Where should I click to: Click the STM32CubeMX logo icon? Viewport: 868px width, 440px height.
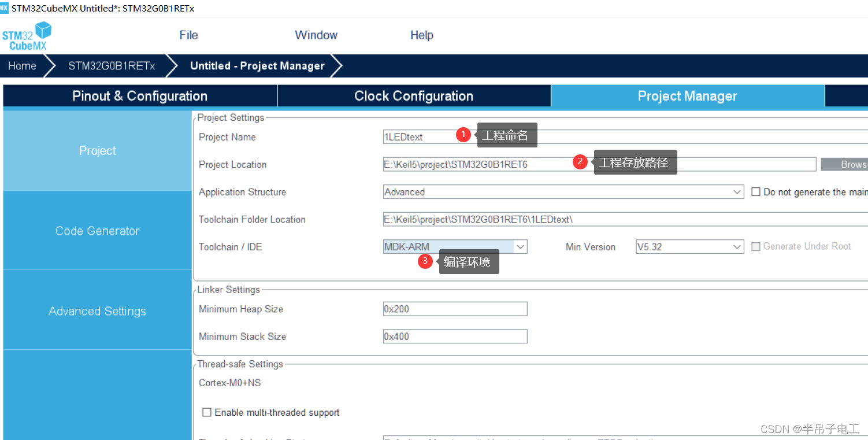[27, 36]
